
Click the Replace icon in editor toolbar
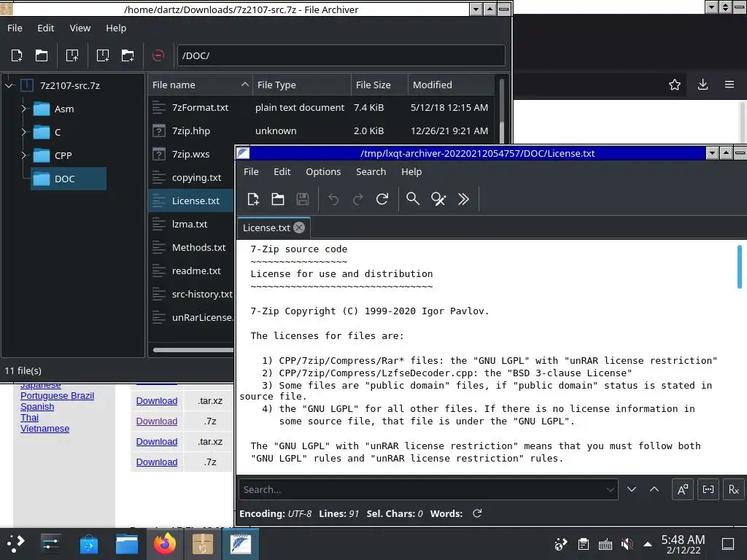pos(438,199)
